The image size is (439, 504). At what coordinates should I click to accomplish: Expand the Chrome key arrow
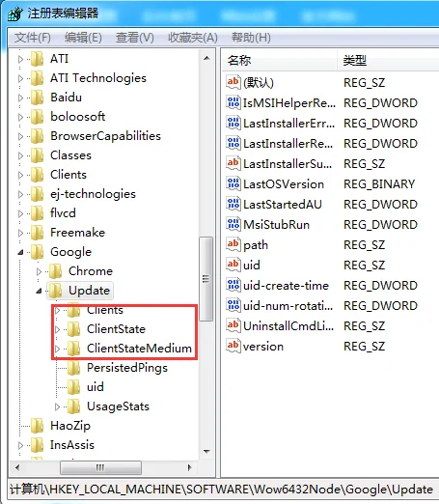pos(39,271)
